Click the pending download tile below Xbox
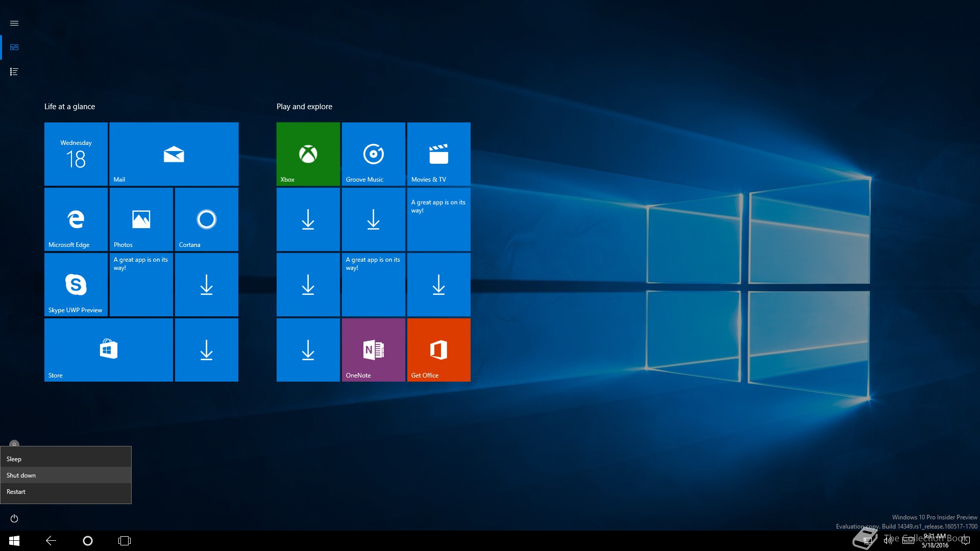 pos(308,219)
